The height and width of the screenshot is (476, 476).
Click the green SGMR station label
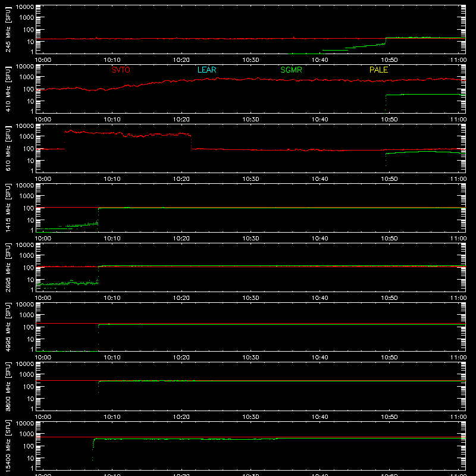[291, 70]
